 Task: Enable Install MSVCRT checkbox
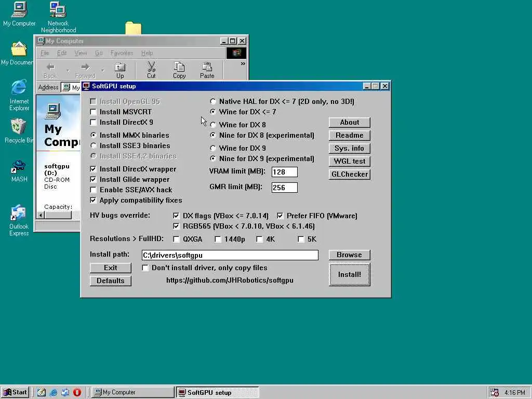pos(93,112)
